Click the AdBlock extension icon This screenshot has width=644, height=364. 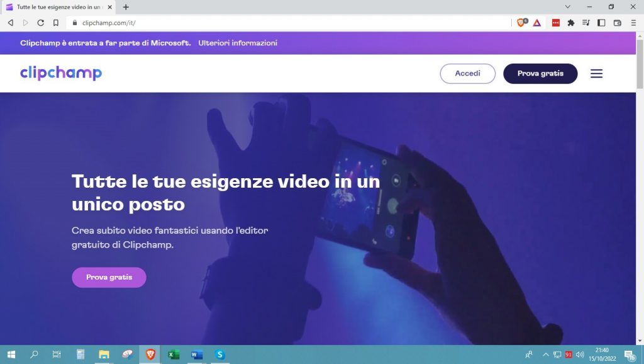tap(556, 22)
